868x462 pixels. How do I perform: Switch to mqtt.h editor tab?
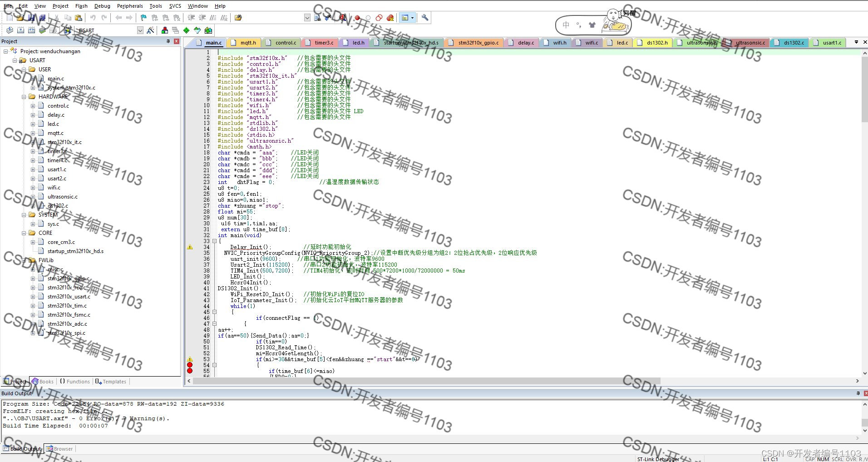point(244,43)
